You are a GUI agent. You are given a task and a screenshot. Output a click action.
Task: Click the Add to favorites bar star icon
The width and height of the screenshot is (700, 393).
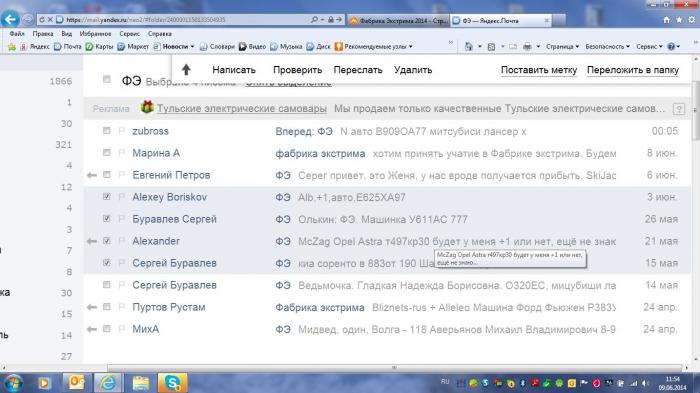pos(12,46)
